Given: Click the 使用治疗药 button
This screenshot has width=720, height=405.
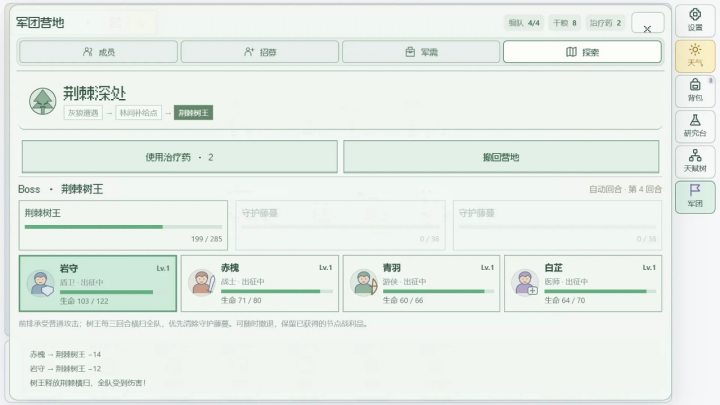Looking at the screenshot, I should tap(180, 157).
